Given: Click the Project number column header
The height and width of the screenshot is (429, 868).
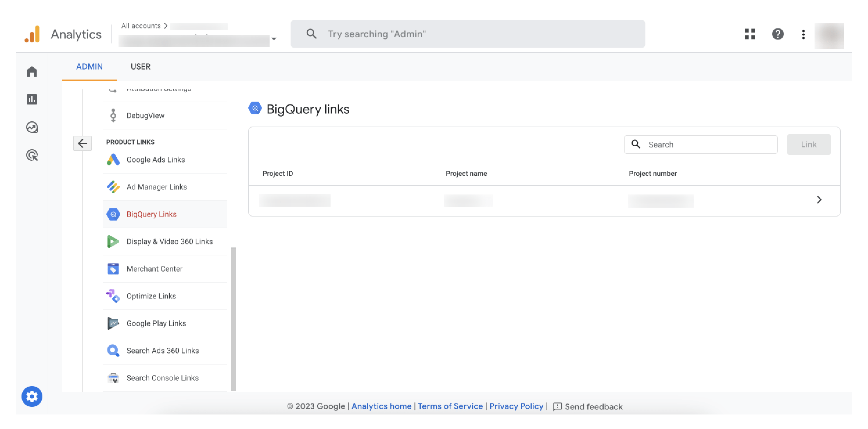Looking at the screenshot, I should tap(652, 173).
